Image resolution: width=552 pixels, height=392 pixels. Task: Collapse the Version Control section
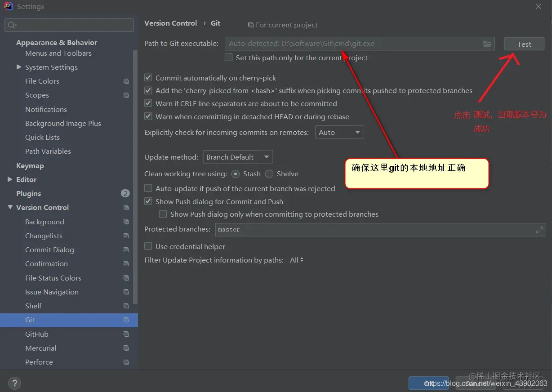10,207
